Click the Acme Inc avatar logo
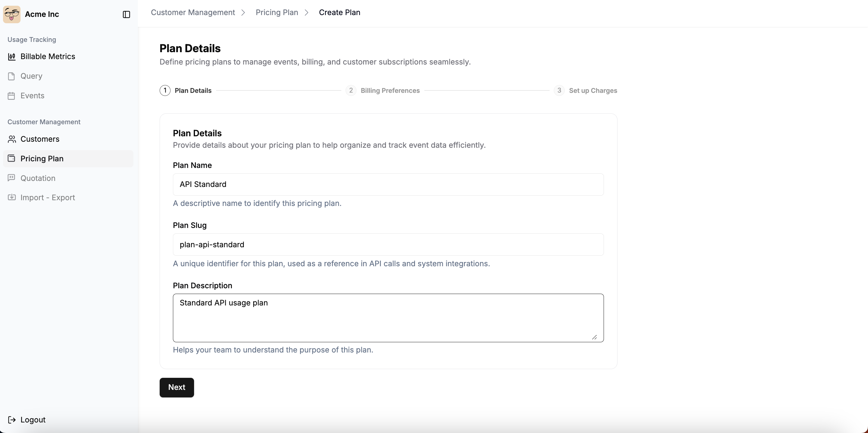 (x=12, y=14)
